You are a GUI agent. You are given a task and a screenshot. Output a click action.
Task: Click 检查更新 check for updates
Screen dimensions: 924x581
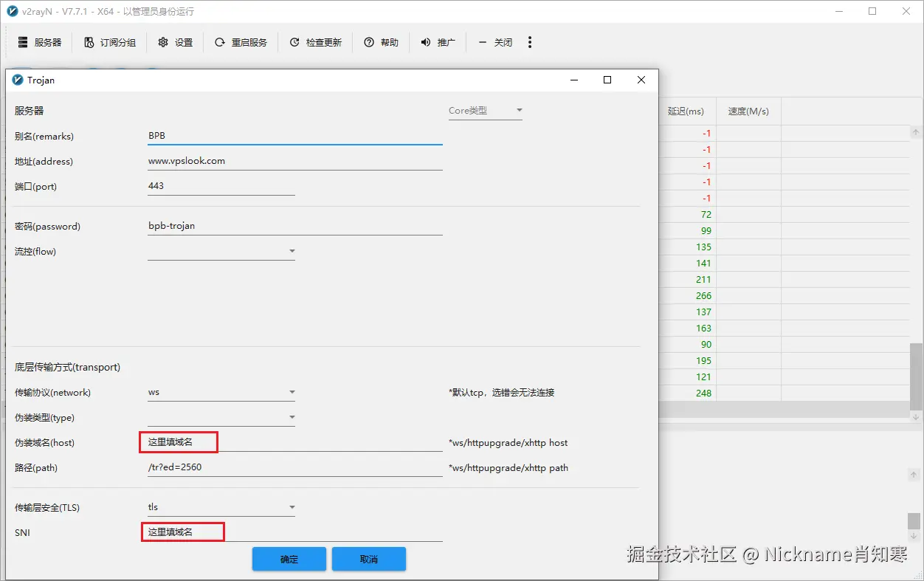click(x=315, y=43)
